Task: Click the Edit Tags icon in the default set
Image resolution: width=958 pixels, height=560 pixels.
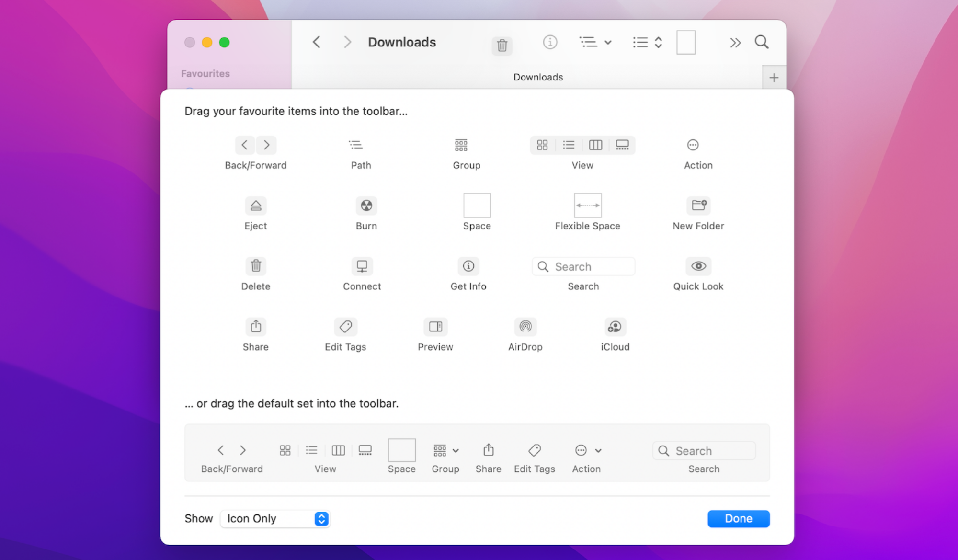Action: 535,450
